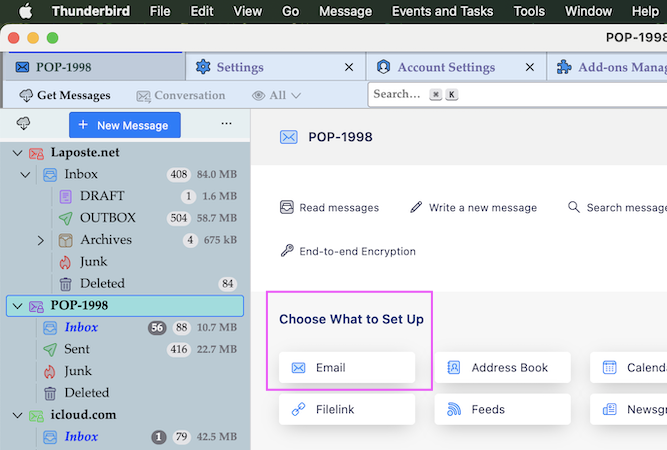Open the Edit menu
Viewport: 667px width, 450px height.
[202, 11]
